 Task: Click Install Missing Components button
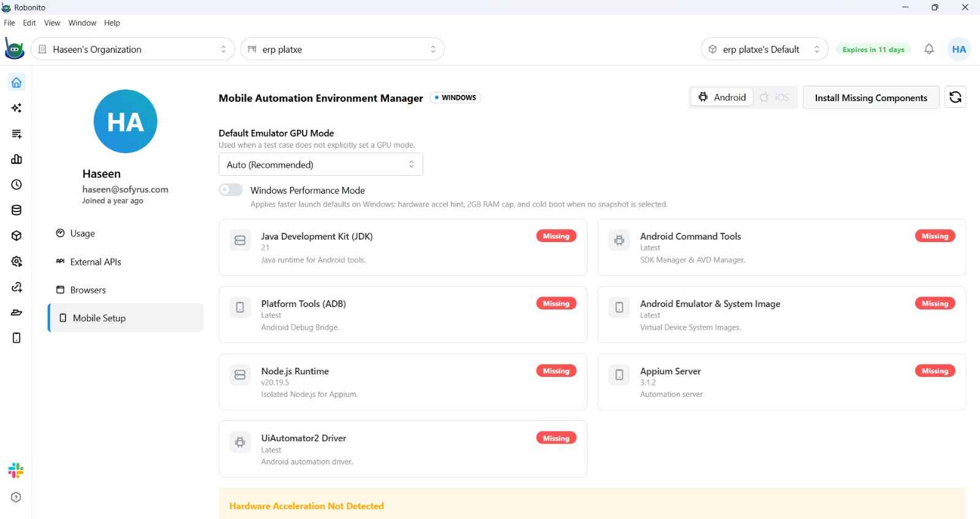pyautogui.click(x=871, y=97)
